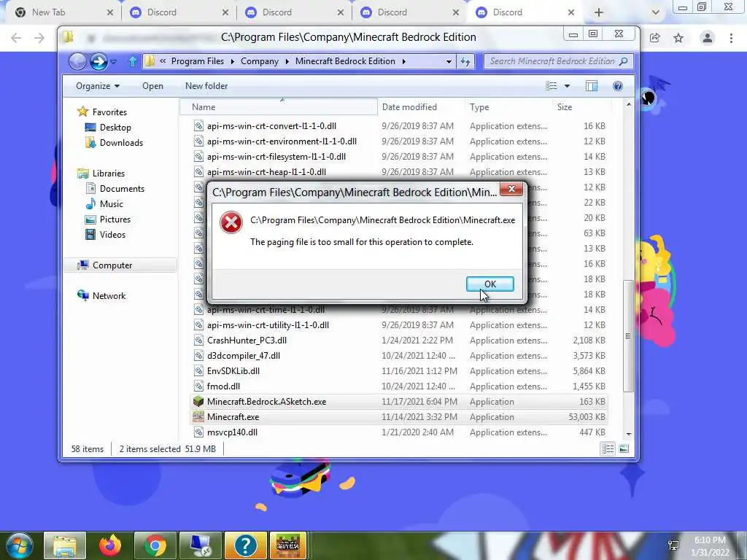
Task: Open the Windows Start orb
Action: (18, 545)
